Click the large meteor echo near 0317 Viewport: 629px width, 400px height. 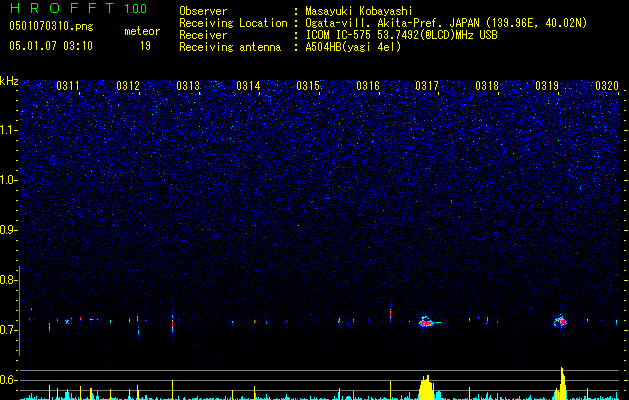427,322
